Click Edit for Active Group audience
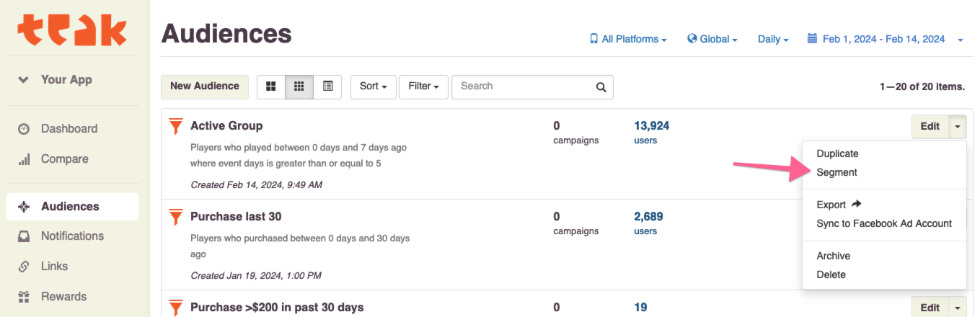The height and width of the screenshot is (317, 980). (x=930, y=127)
